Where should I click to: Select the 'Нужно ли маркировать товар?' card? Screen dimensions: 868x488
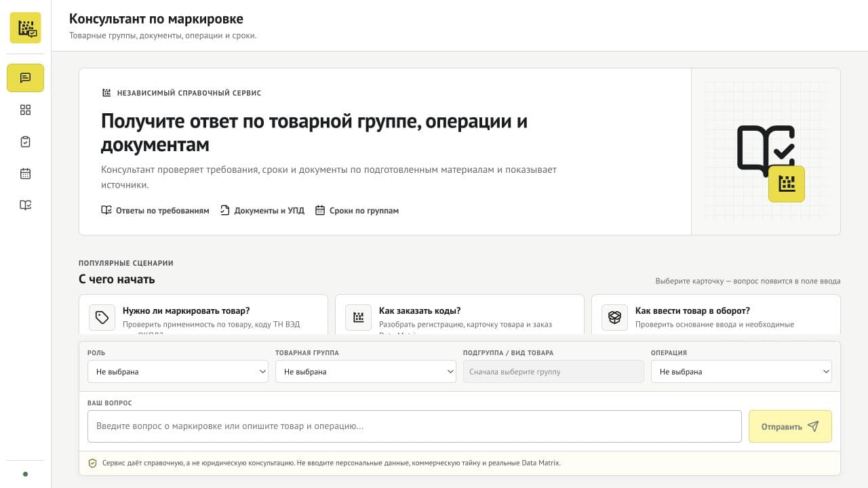pyautogui.click(x=203, y=314)
